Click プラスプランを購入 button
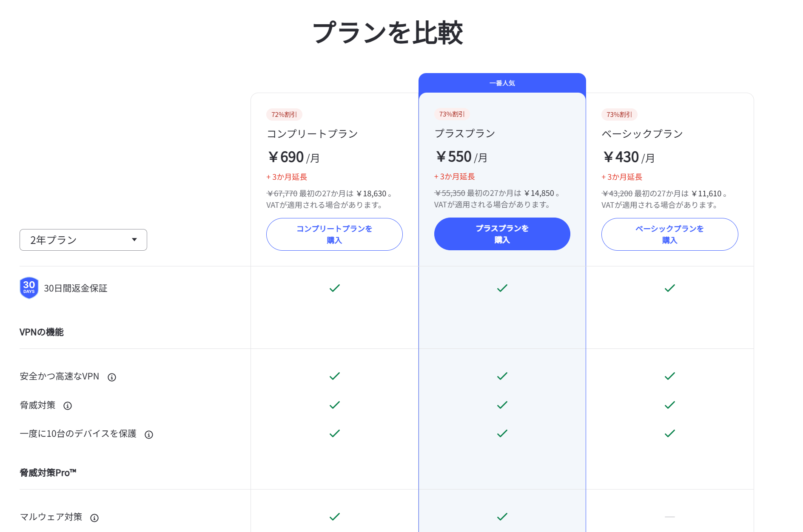This screenshot has height=532, width=803. (x=502, y=234)
